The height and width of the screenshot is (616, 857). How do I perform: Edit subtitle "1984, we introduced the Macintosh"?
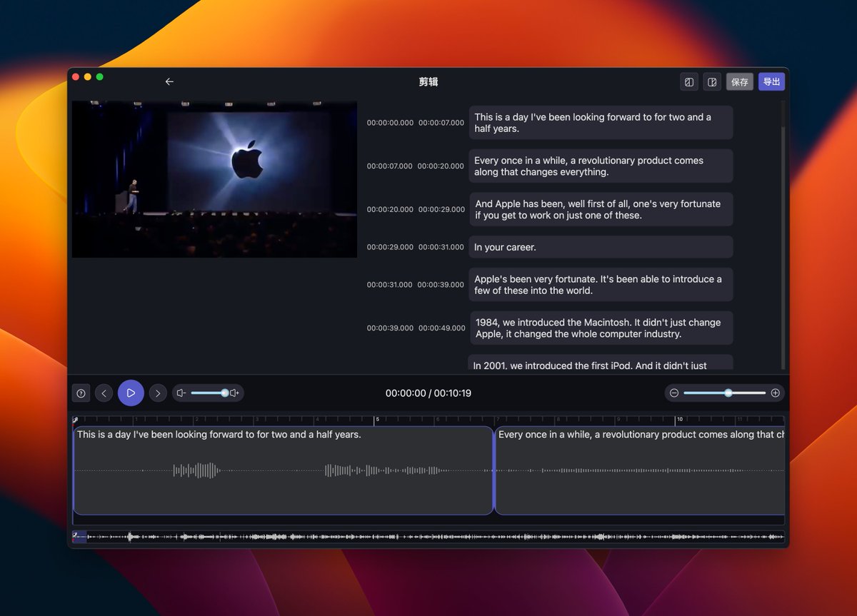(x=601, y=328)
